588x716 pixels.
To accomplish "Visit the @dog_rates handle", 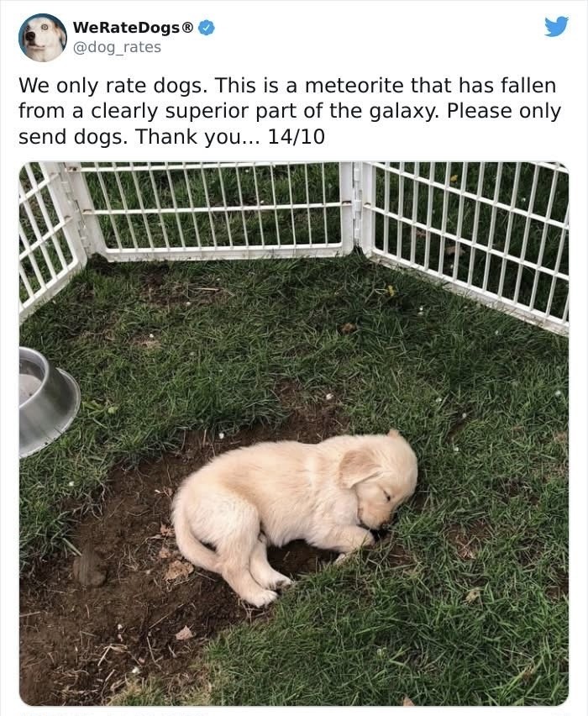I will point(117,47).
